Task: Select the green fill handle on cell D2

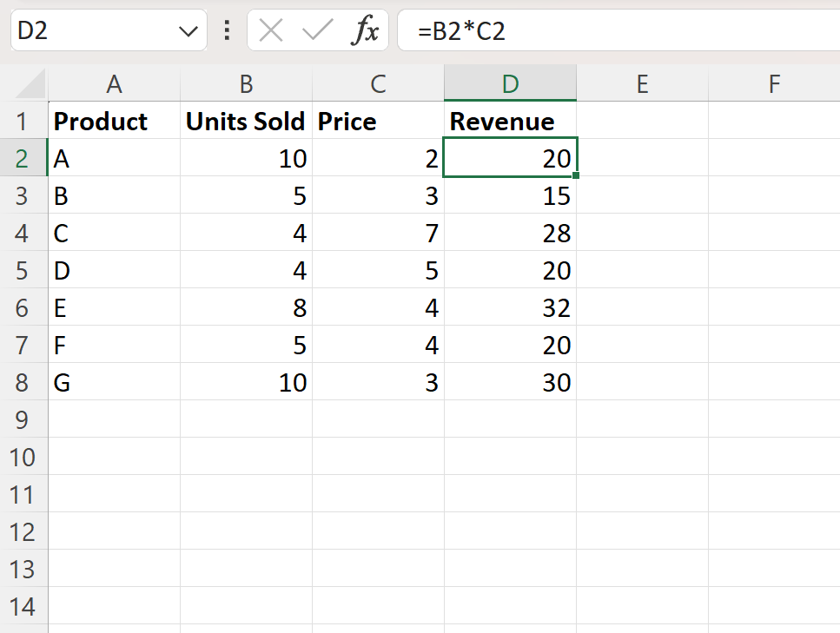Action: click(x=574, y=175)
